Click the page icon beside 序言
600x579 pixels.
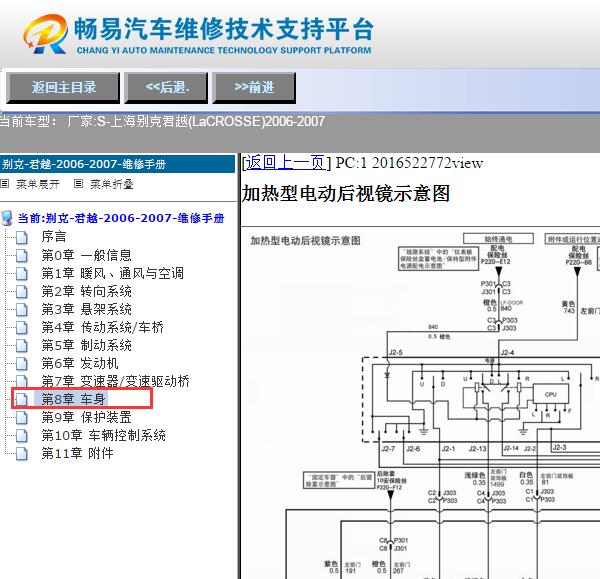point(21,238)
